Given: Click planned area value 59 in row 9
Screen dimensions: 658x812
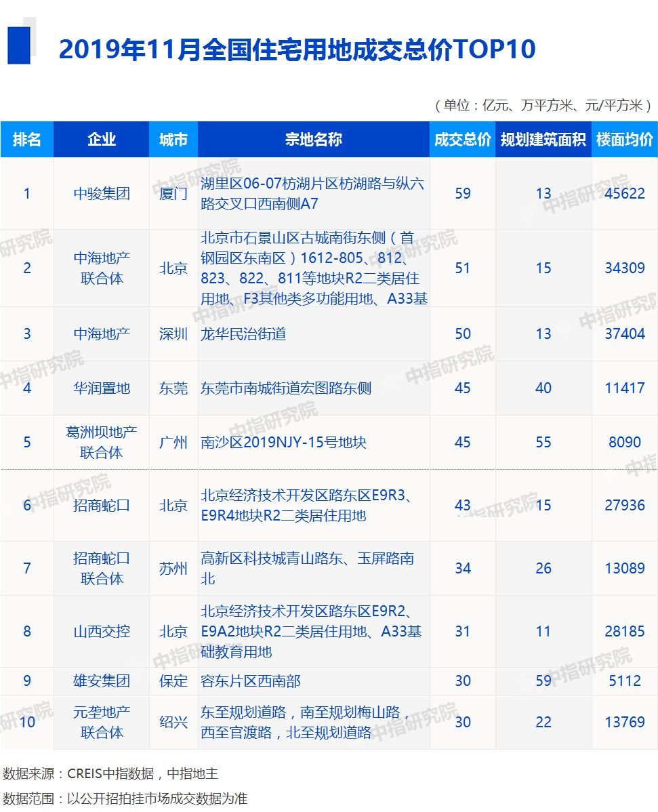Looking at the screenshot, I should click(543, 681).
